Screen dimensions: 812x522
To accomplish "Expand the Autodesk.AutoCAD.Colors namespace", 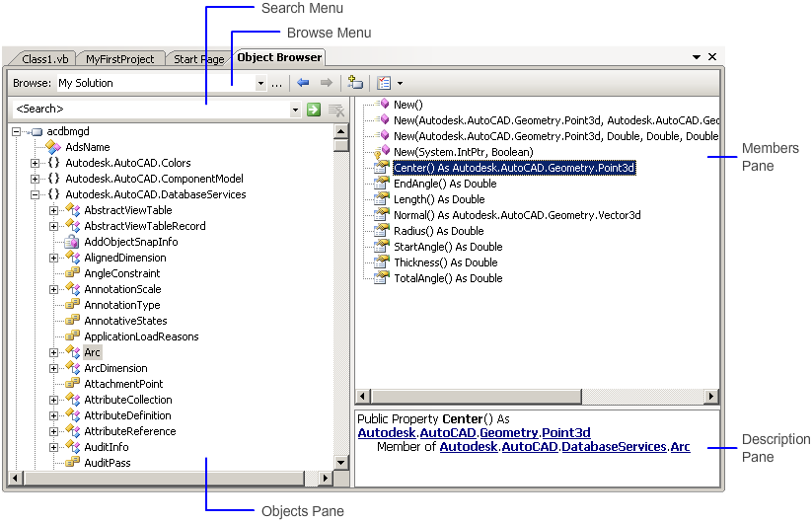I will (35, 163).
